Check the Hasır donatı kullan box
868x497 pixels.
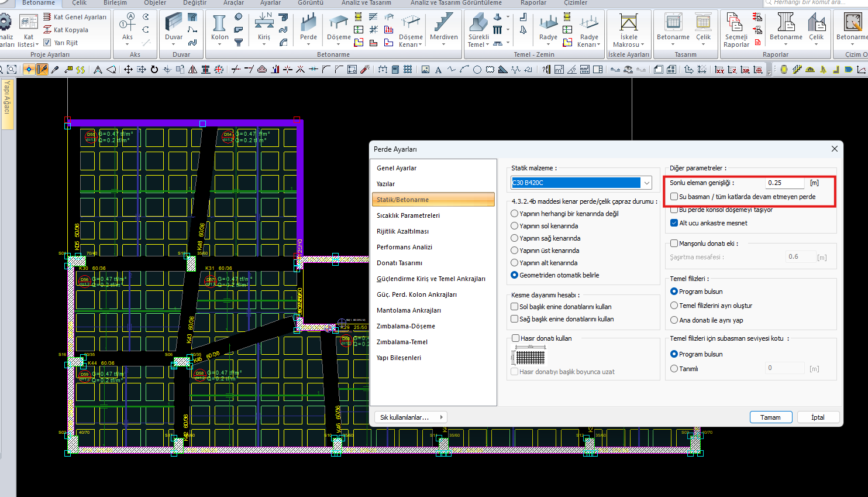tap(515, 338)
